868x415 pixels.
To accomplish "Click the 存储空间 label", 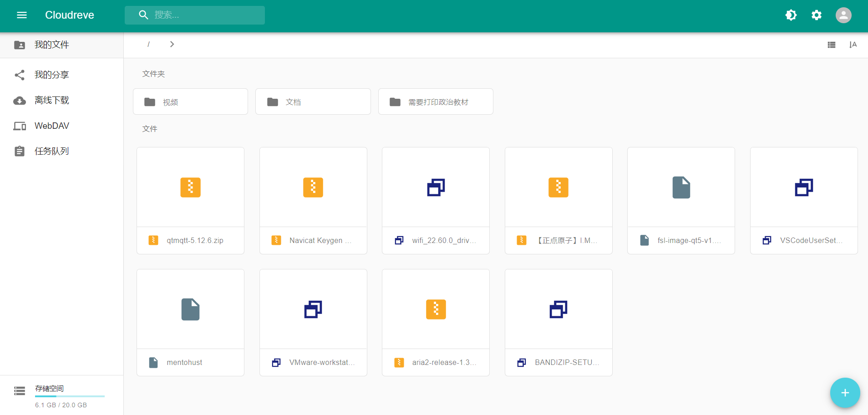I will [49, 389].
